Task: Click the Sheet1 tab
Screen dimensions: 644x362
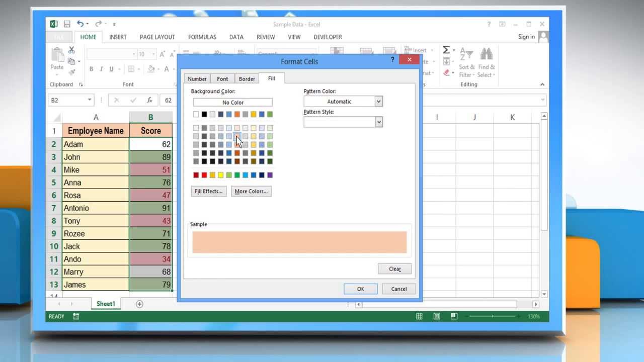Action: (106, 304)
